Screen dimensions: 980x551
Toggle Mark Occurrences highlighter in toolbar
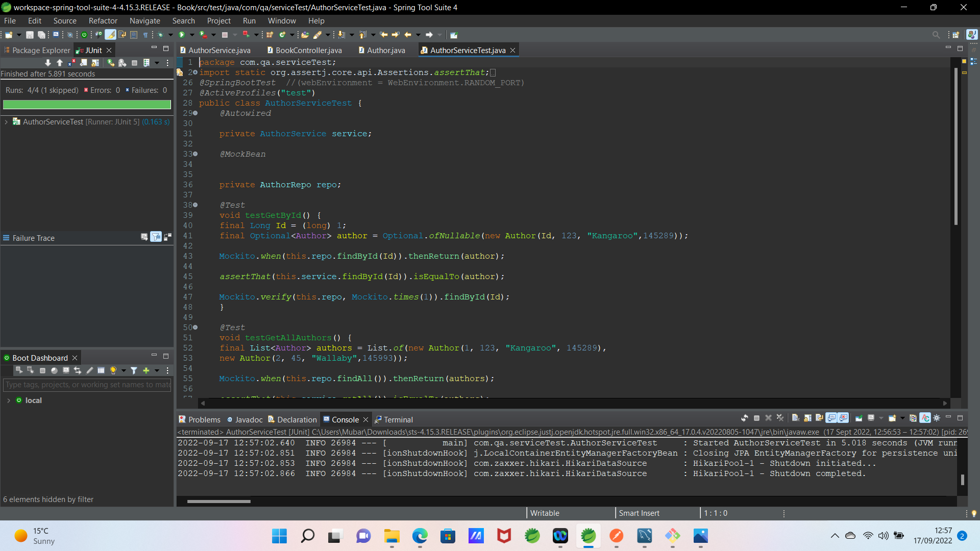tap(110, 35)
